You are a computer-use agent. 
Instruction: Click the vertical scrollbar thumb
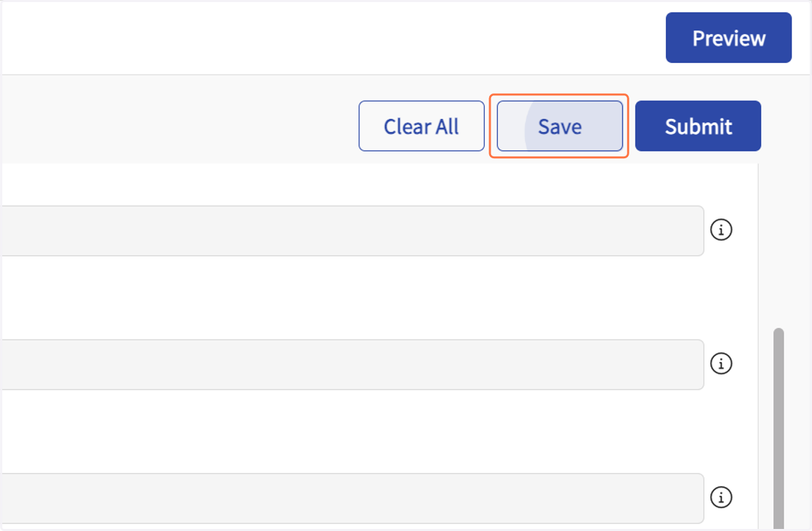[778, 430]
